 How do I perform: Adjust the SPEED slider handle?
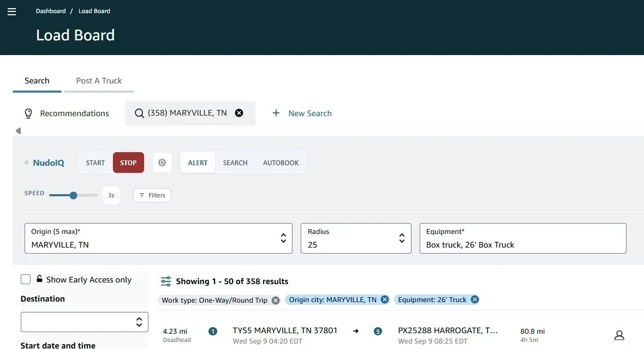click(73, 195)
